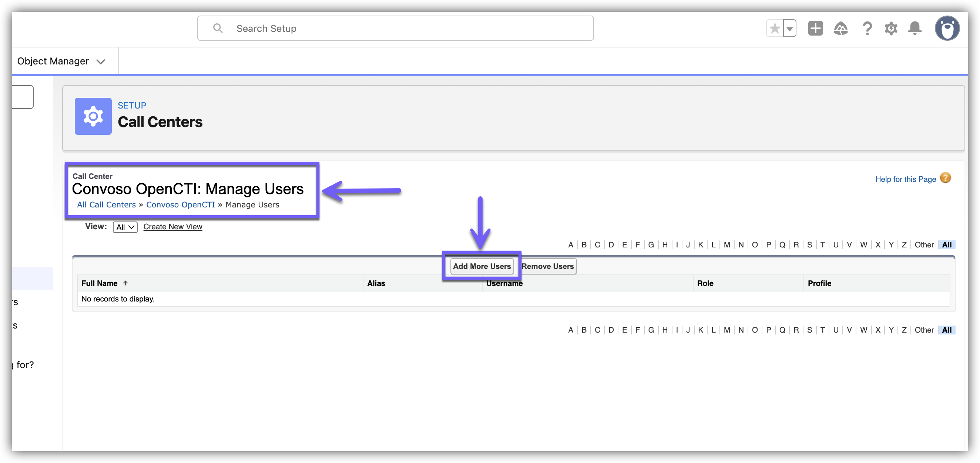980x463 pixels.
Task: Open the All Call Centers breadcrumb link
Action: tap(106, 205)
